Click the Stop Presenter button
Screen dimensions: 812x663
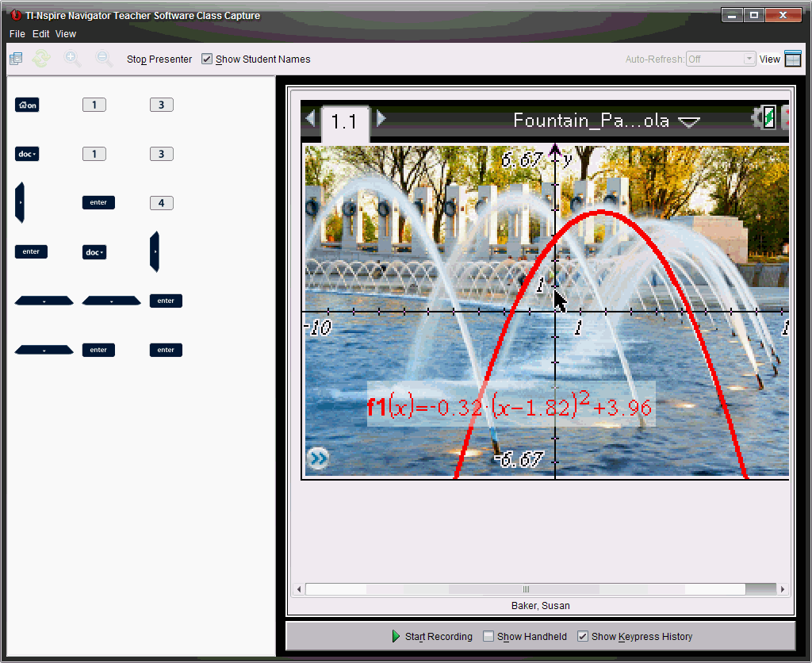pos(159,59)
